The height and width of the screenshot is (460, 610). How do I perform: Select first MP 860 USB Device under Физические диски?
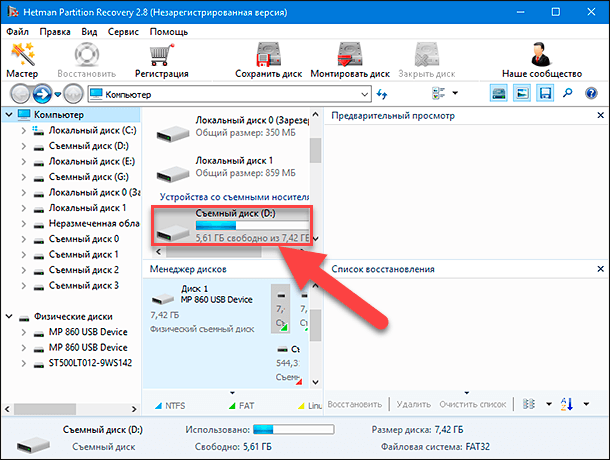click(x=88, y=332)
